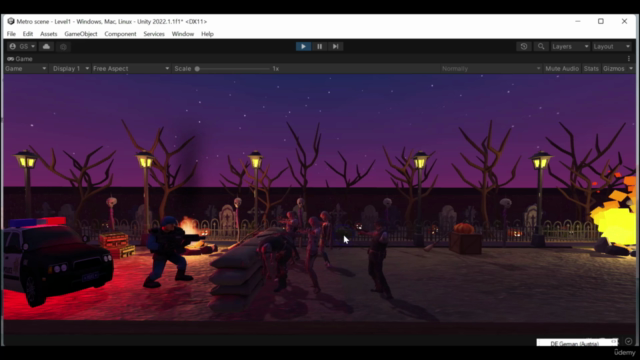Open the Layers dropdown
Viewport: 640px width, 360px height.
(570, 47)
